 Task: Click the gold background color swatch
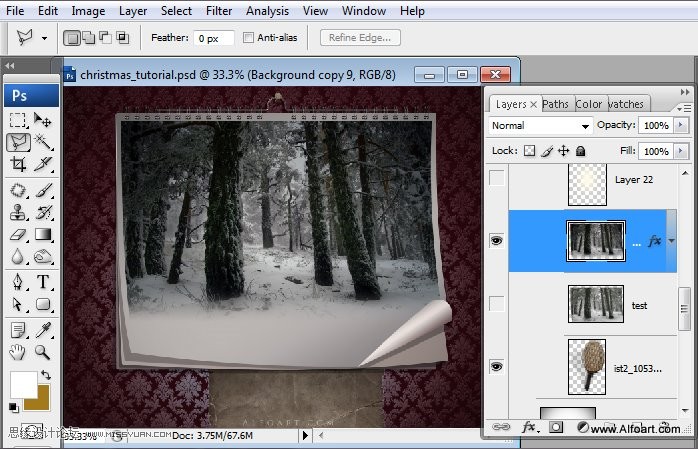click(37, 398)
